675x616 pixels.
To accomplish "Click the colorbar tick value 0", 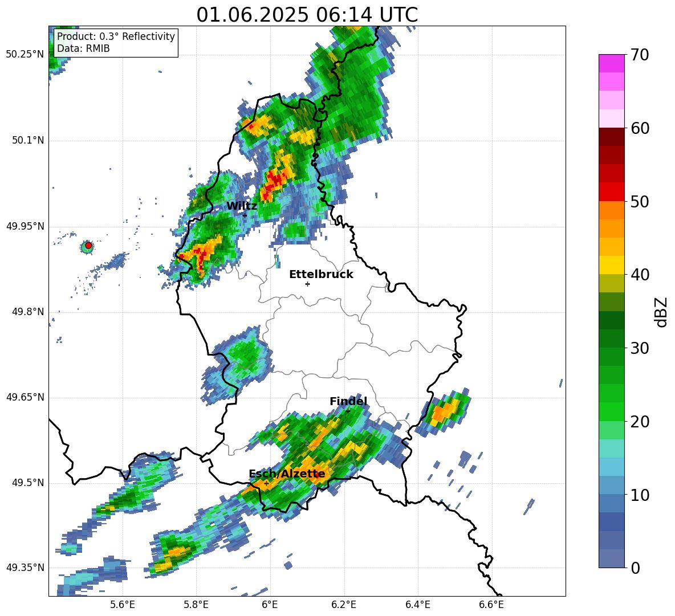I will click(x=635, y=568).
